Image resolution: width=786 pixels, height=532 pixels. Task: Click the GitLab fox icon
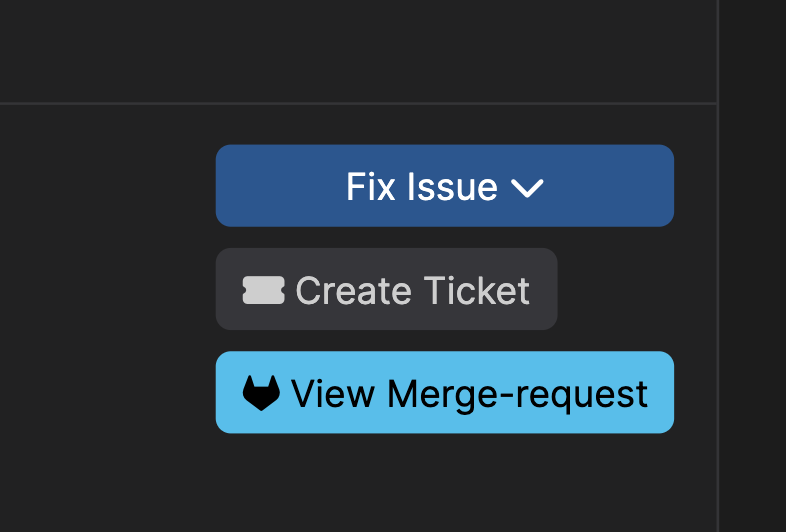click(261, 393)
